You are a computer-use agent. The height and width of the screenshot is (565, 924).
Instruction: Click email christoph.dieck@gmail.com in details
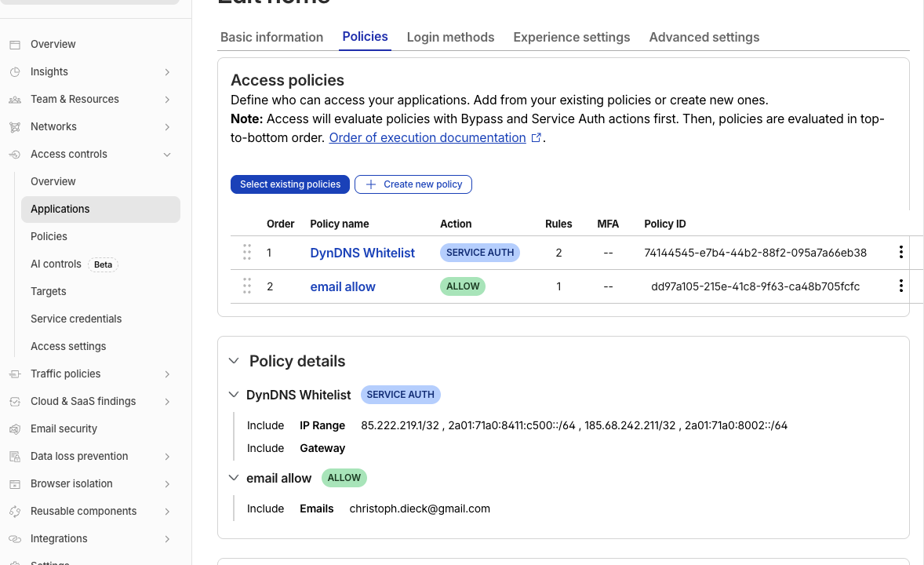[x=420, y=508]
